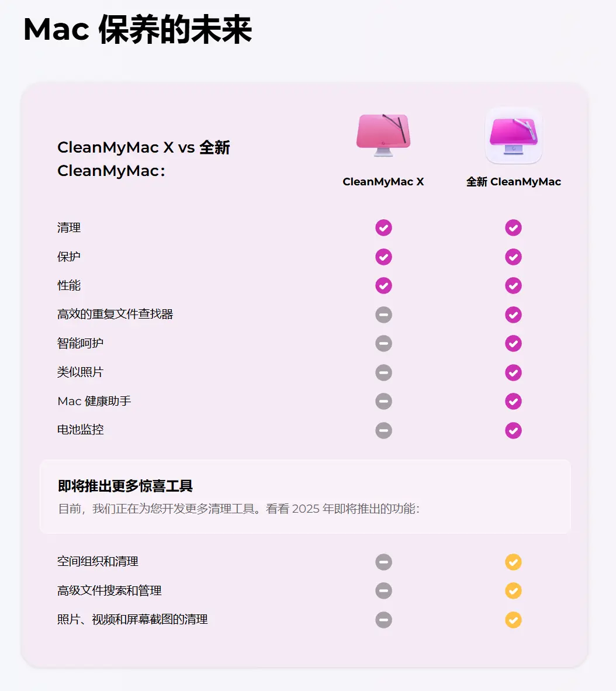Click gray minus icon for 高级文件搜索和管理
The height and width of the screenshot is (691, 616).
[x=383, y=590]
